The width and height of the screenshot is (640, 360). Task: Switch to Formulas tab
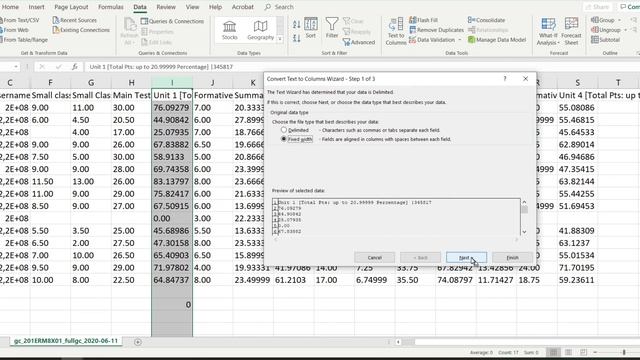[x=111, y=7]
